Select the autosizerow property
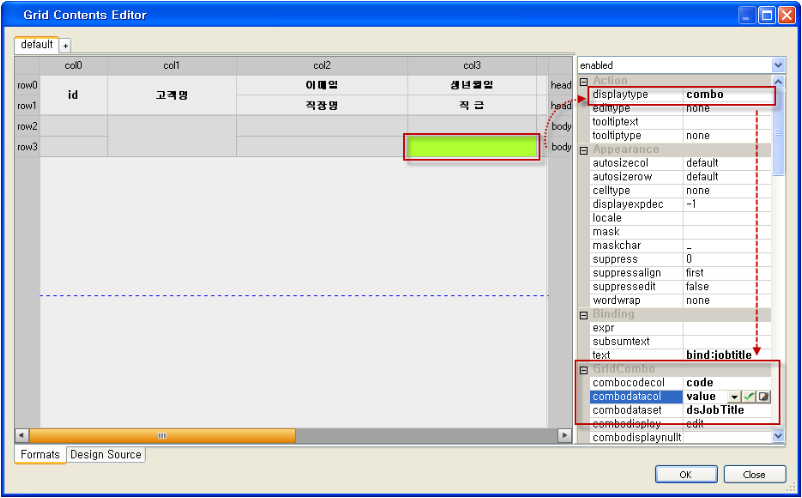802x498 pixels. click(x=680, y=177)
